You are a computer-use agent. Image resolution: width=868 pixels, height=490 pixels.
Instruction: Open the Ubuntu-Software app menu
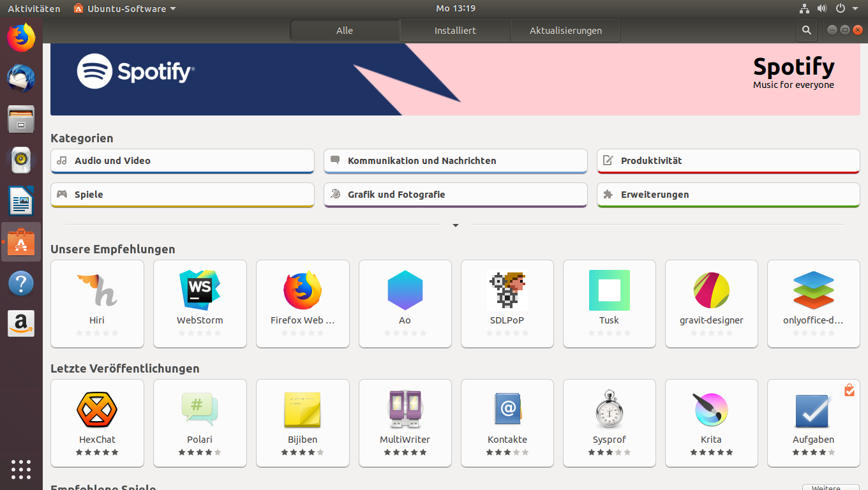[x=125, y=8]
